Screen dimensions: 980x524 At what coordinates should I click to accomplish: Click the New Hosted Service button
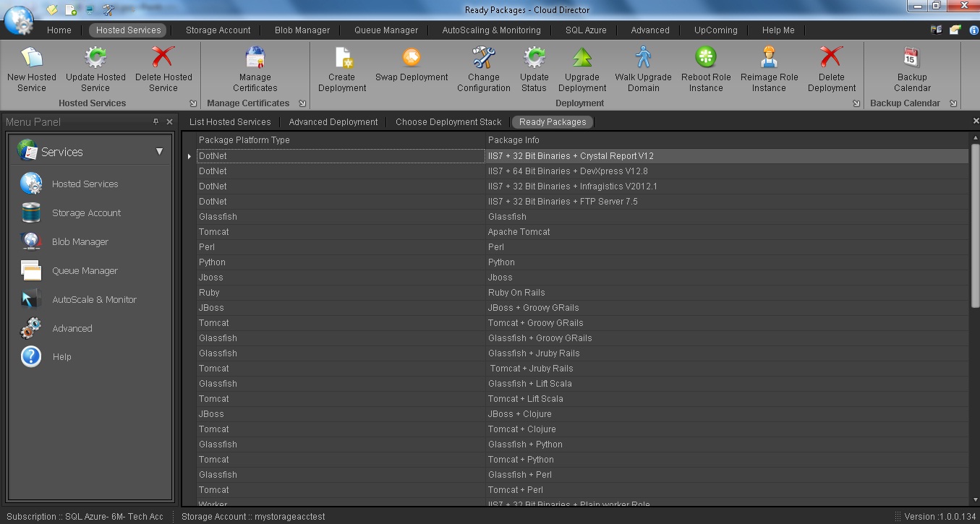(x=31, y=69)
